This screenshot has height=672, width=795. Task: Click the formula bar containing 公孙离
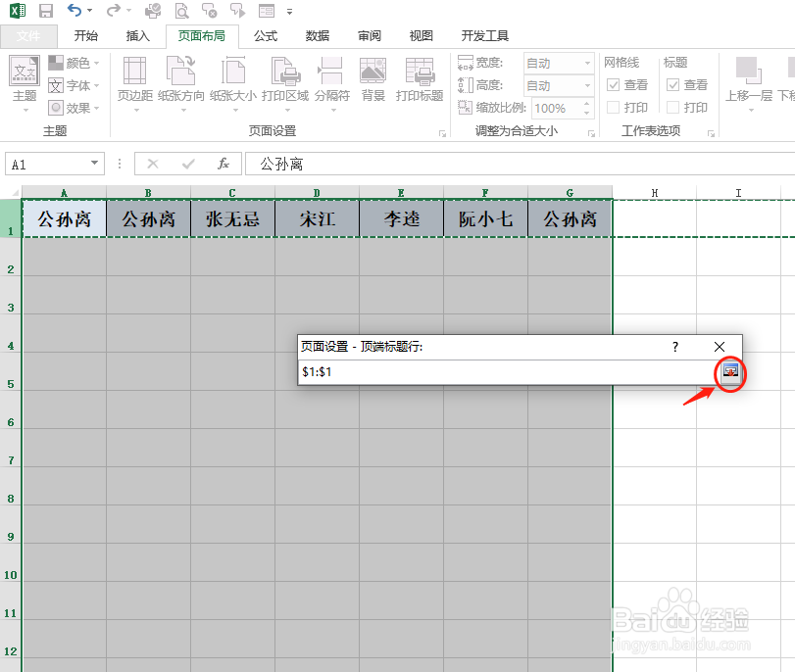pos(520,164)
